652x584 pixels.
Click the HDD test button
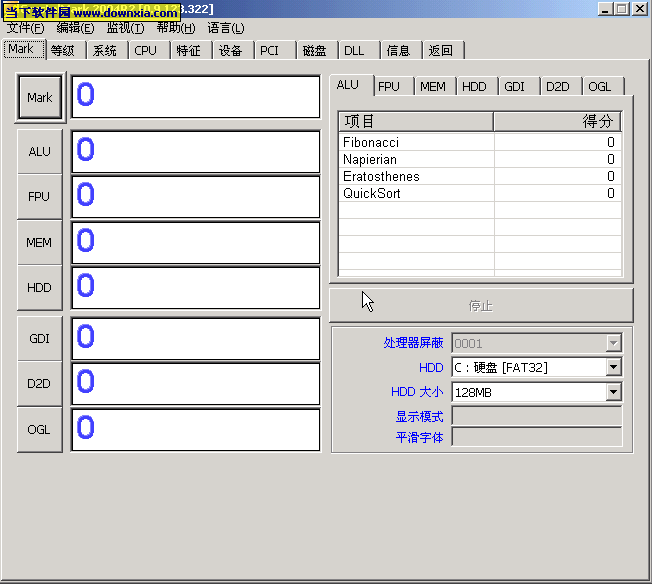40,288
